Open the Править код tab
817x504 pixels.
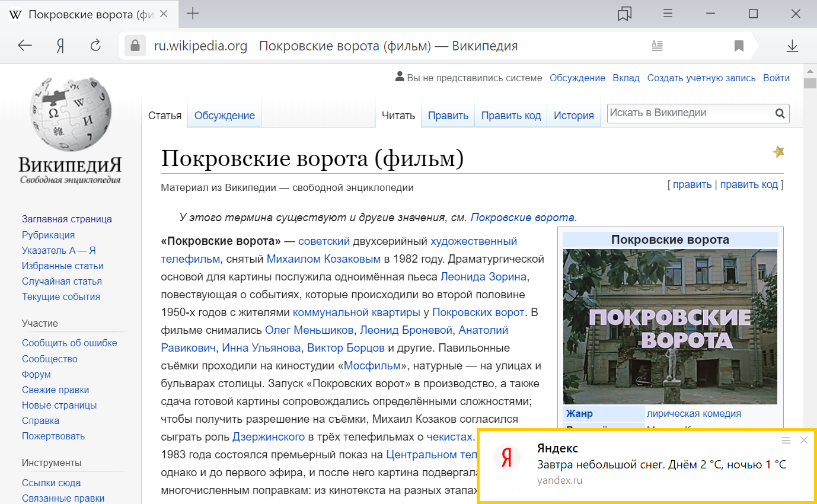coord(511,116)
